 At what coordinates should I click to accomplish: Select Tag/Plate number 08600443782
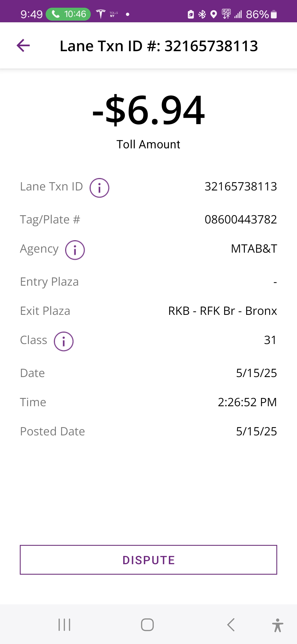(x=241, y=219)
